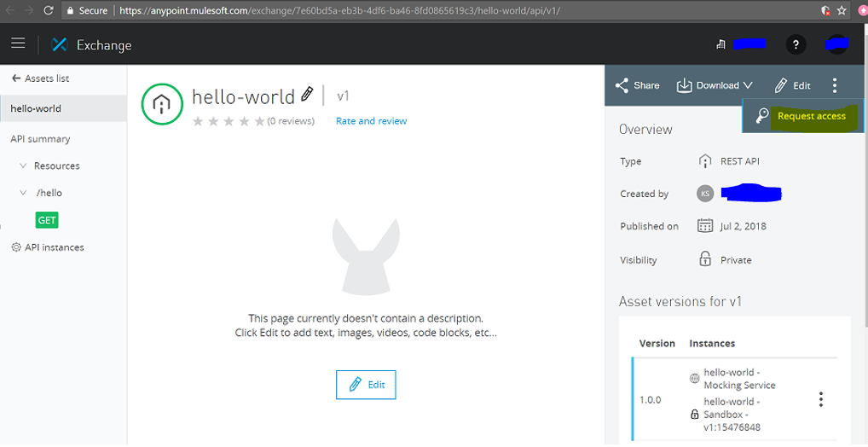868x447 pixels.
Task: Click Edit in the top action bar
Action: tap(793, 85)
